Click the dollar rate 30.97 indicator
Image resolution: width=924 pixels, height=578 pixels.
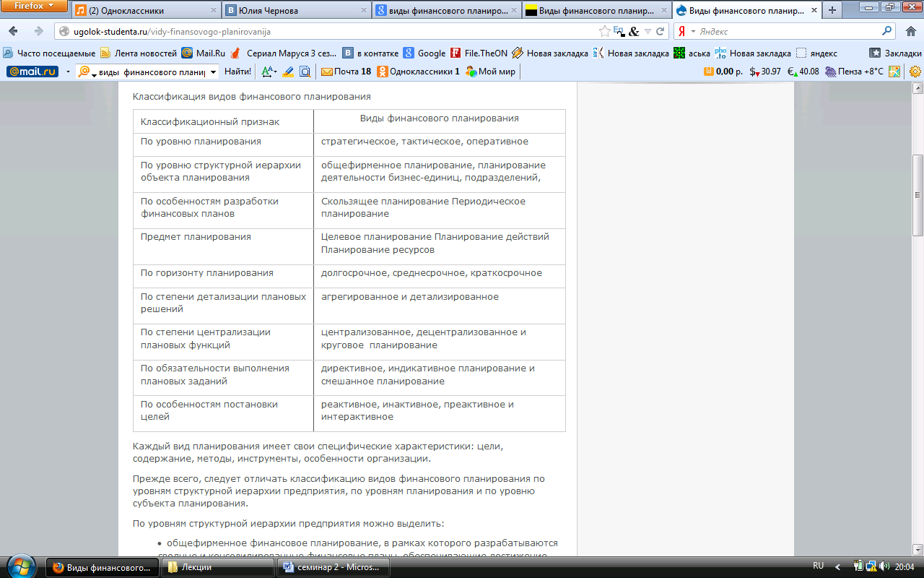tap(764, 72)
